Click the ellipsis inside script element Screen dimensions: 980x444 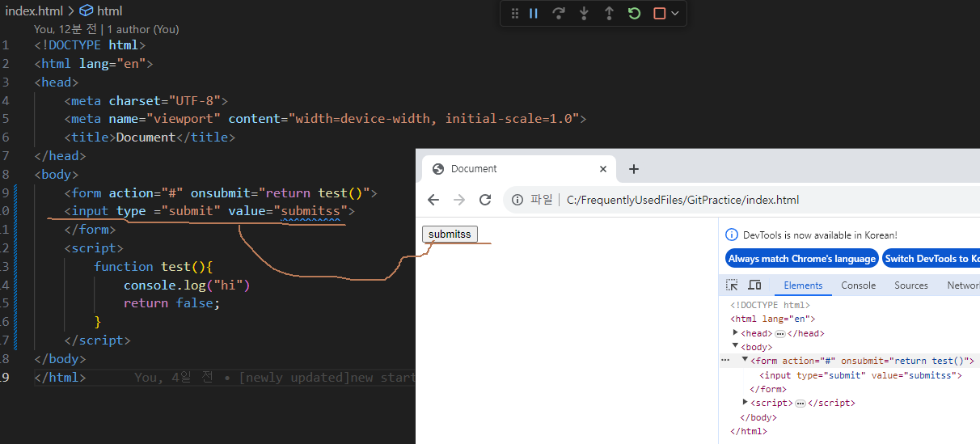point(800,403)
